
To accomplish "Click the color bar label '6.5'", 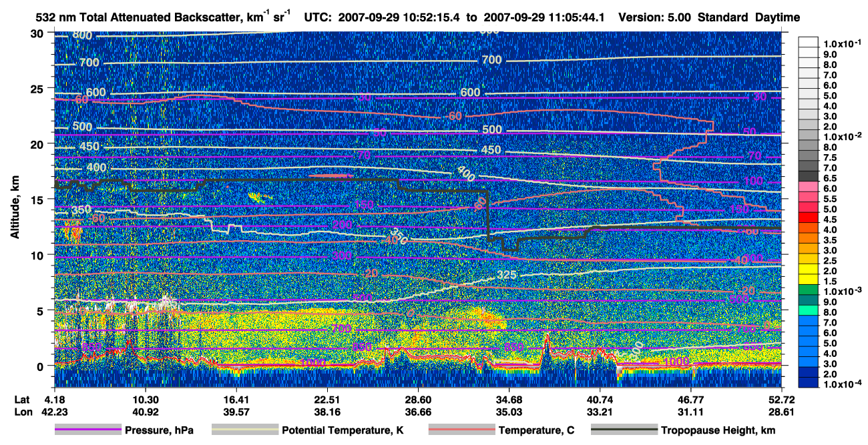I will [830, 178].
